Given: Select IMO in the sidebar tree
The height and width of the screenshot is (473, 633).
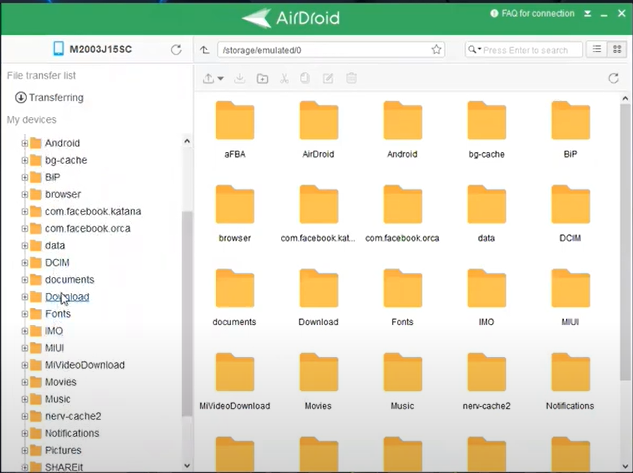Looking at the screenshot, I should click(54, 331).
